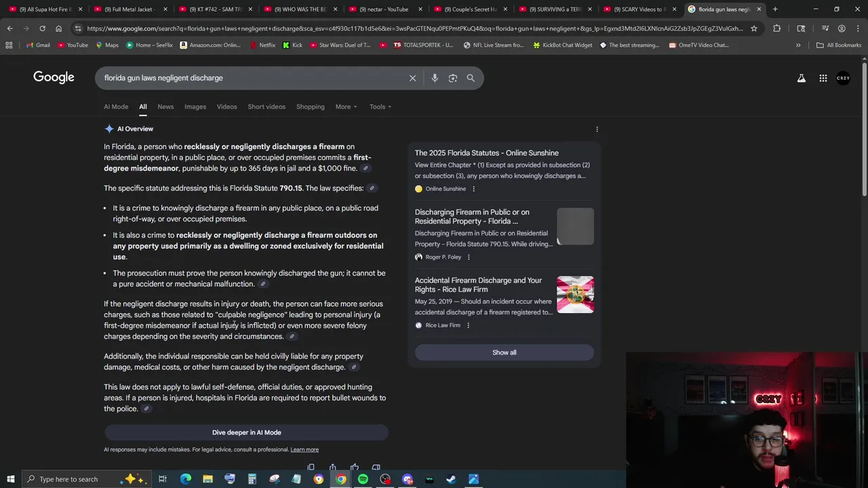The width and height of the screenshot is (868, 488).
Task: Open AI Overview three-dot options
Action: click(x=597, y=129)
